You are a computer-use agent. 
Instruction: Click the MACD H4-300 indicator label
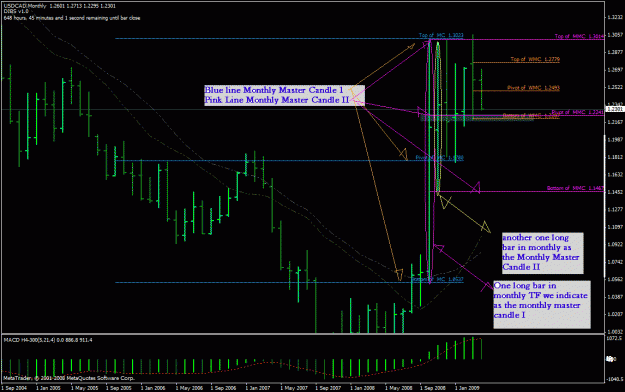point(48,340)
